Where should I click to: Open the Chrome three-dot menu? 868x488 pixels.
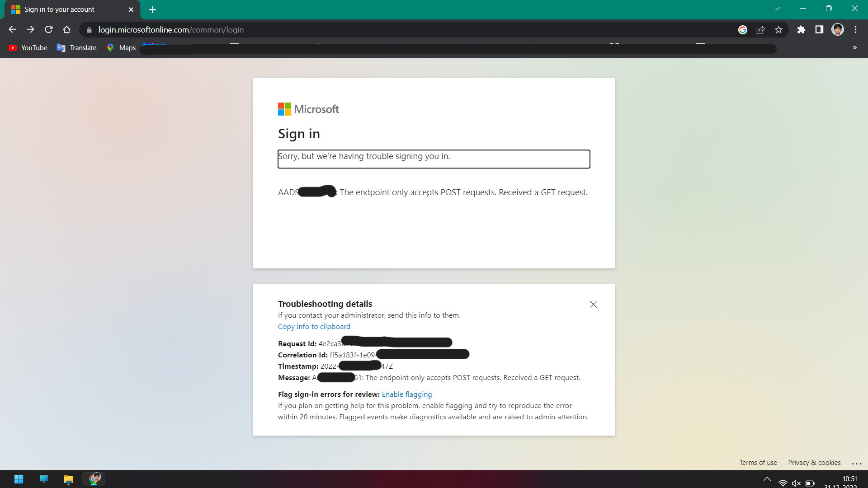pos(855,30)
